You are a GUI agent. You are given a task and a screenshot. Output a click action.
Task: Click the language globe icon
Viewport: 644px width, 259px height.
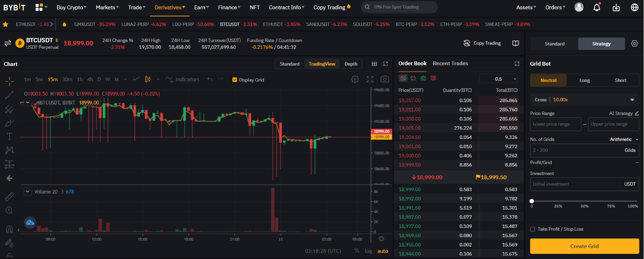click(634, 7)
